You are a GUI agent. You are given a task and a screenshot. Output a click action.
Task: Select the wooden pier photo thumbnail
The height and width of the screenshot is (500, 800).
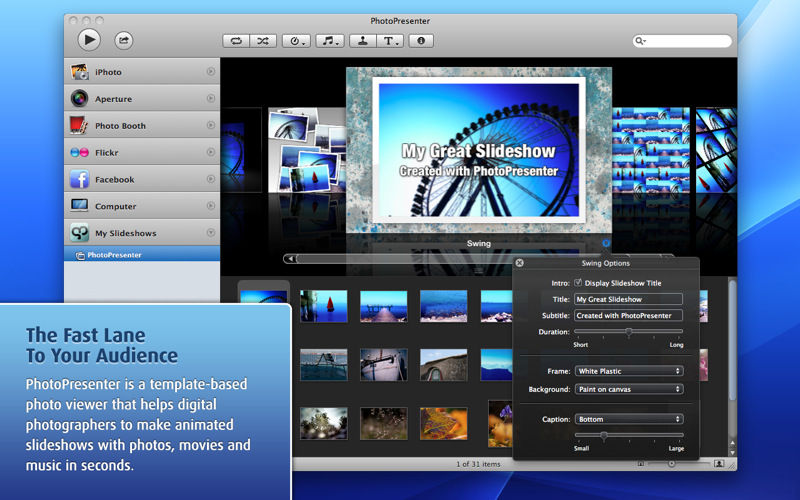pyautogui.click(x=384, y=306)
